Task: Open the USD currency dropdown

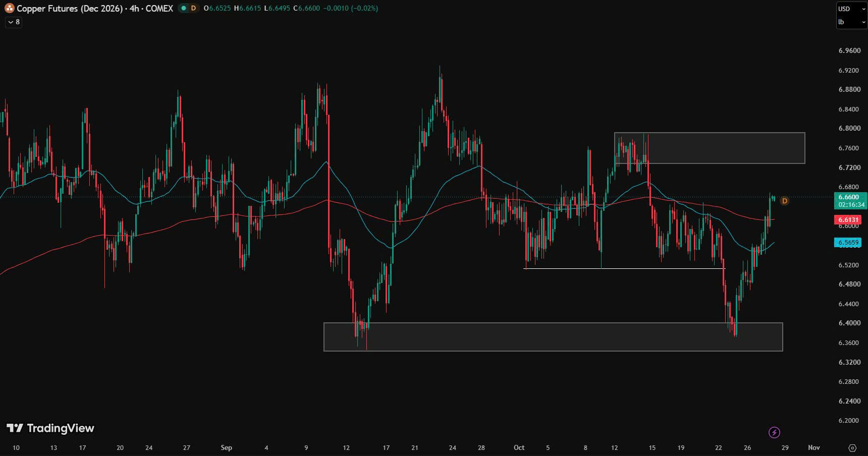Action: [x=851, y=9]
